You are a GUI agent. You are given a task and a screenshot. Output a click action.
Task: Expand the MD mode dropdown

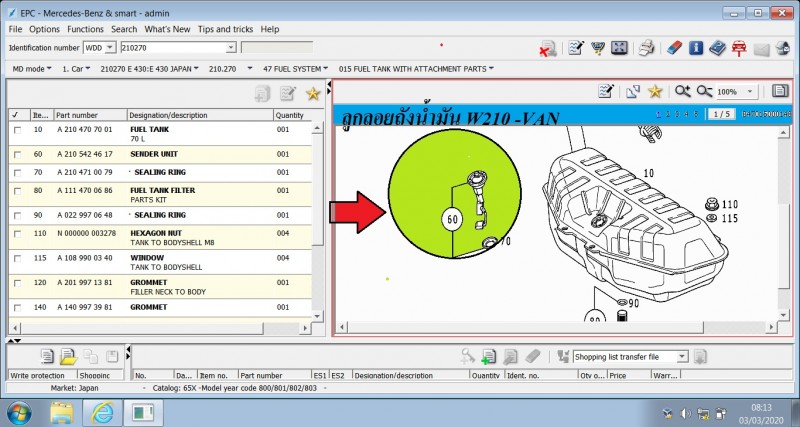pos(32,69)
